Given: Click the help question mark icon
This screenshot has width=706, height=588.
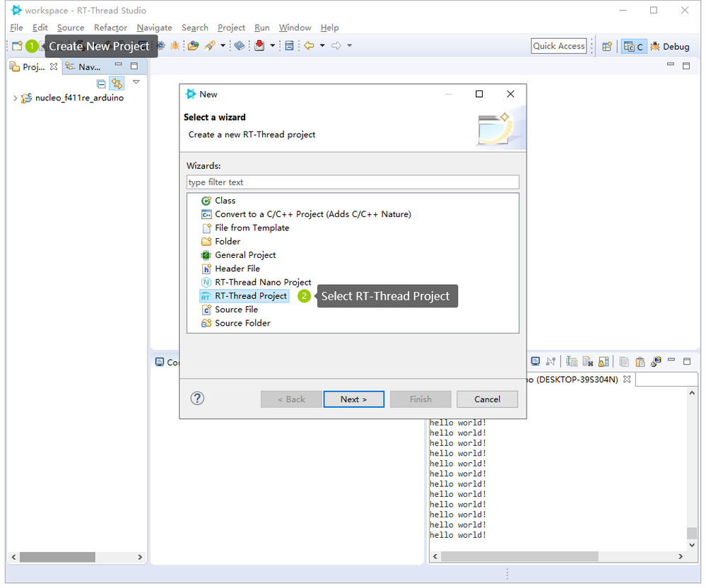Looking at the screenshot, I should (x=197, y=399).
